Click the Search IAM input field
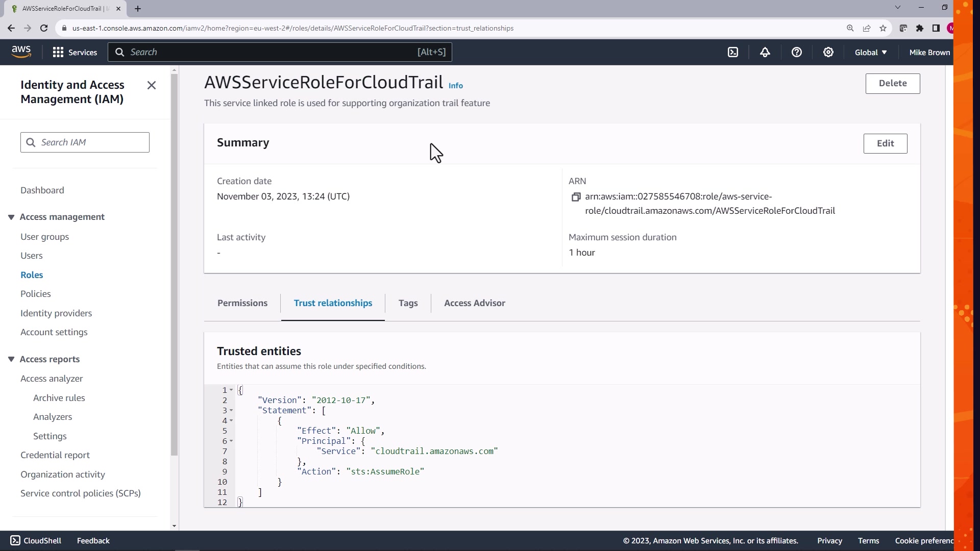Image resolution: width=980 pixels, height=551 pixels. coord(92,142)
